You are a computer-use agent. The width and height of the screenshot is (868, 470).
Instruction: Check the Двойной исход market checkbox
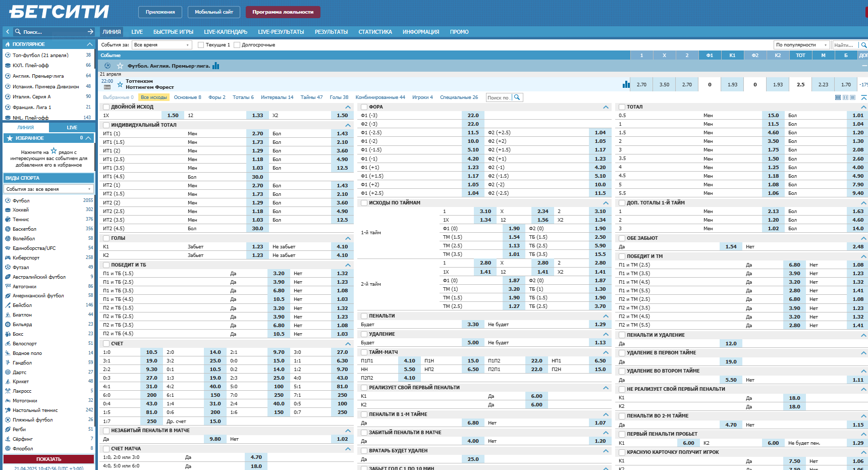tap(106, 107)
